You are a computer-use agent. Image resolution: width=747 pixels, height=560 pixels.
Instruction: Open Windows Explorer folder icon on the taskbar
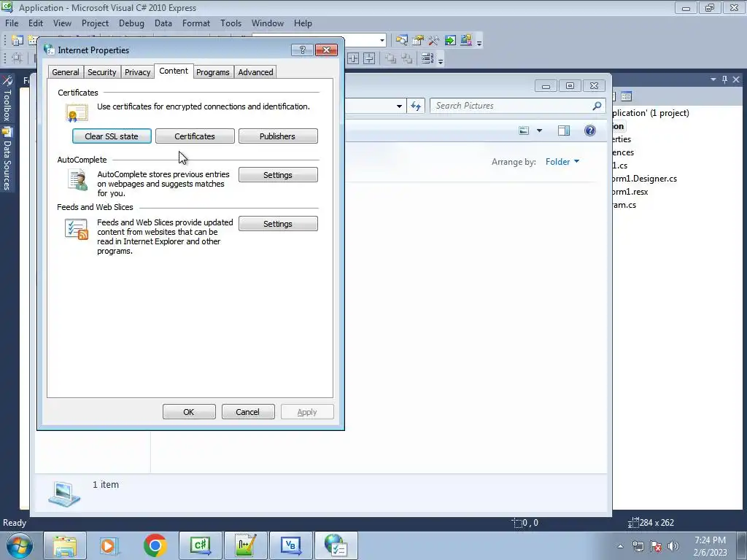[65, 545]
